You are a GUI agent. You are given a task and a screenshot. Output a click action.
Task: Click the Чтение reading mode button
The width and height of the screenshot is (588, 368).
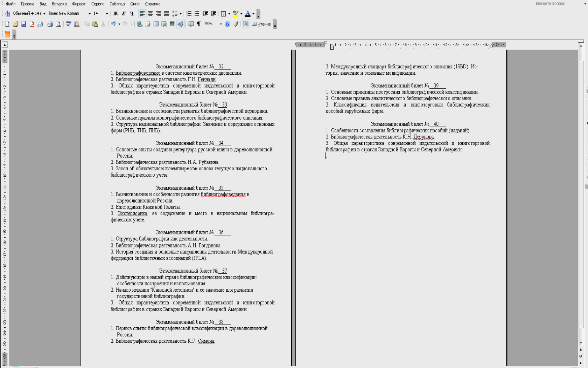tap(261, 24)
